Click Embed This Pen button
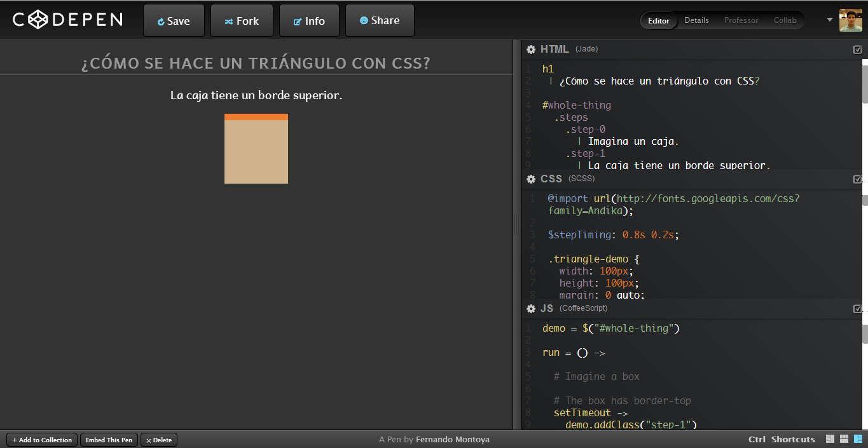This screenshot has height=448, width=868. [x=109, y=440]
